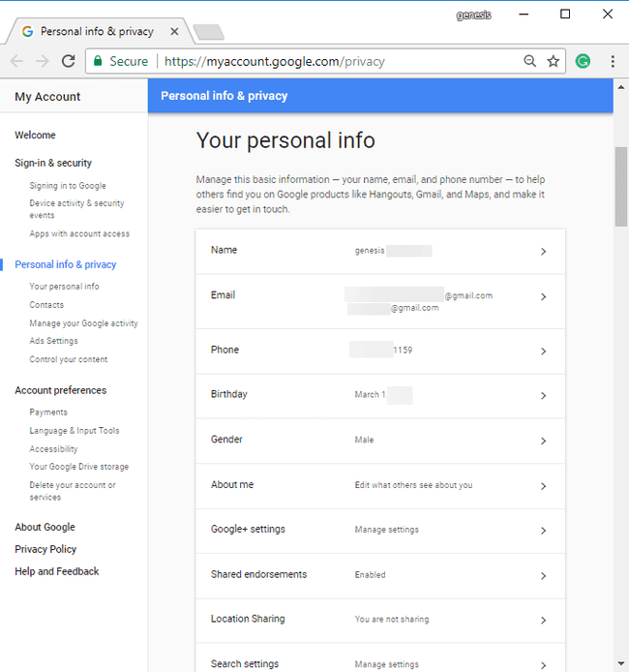Viewport: 629px width, 672px height.
Task: Go back with the browser back arrow
Action: pyautogui.click(x=16, y=61)
